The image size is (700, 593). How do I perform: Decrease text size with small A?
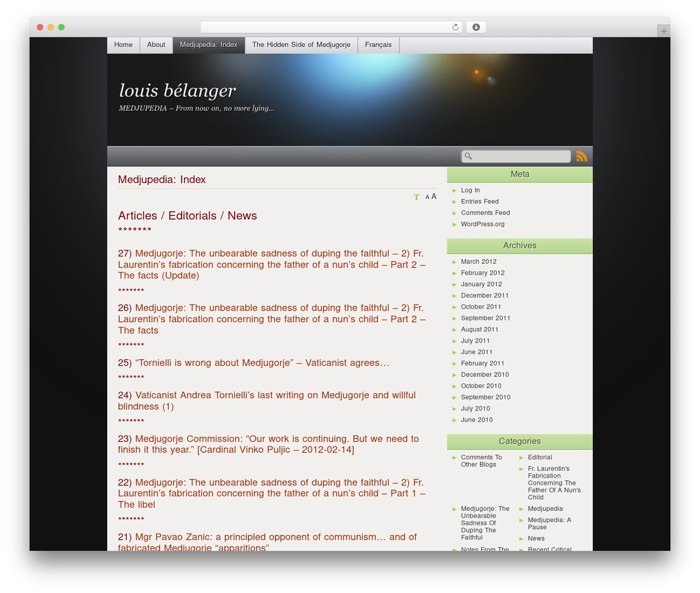pyautogui.click(x=427, y=197)
